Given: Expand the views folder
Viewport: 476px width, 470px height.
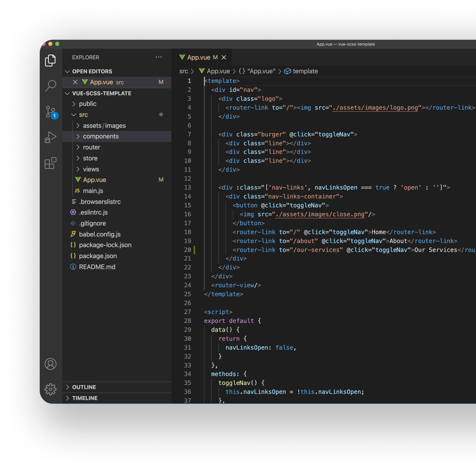Looking at the screenshot, I should click(117, 169).
